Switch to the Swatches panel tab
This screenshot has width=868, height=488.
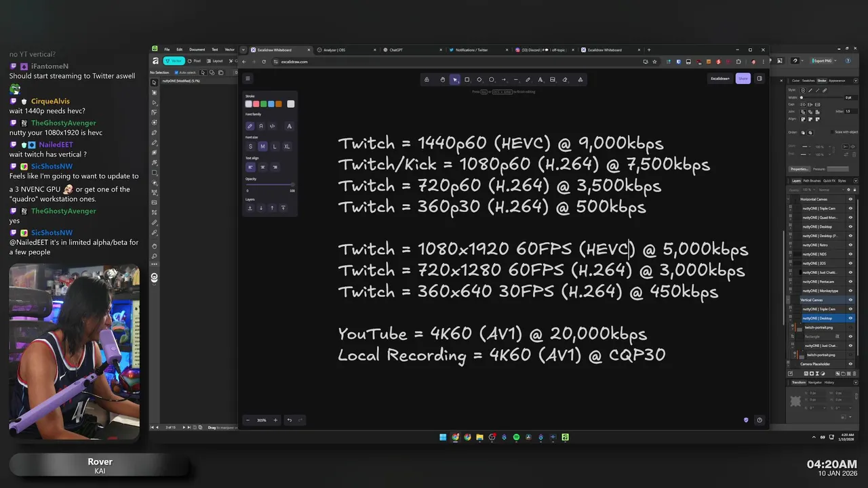click(808, 81)
